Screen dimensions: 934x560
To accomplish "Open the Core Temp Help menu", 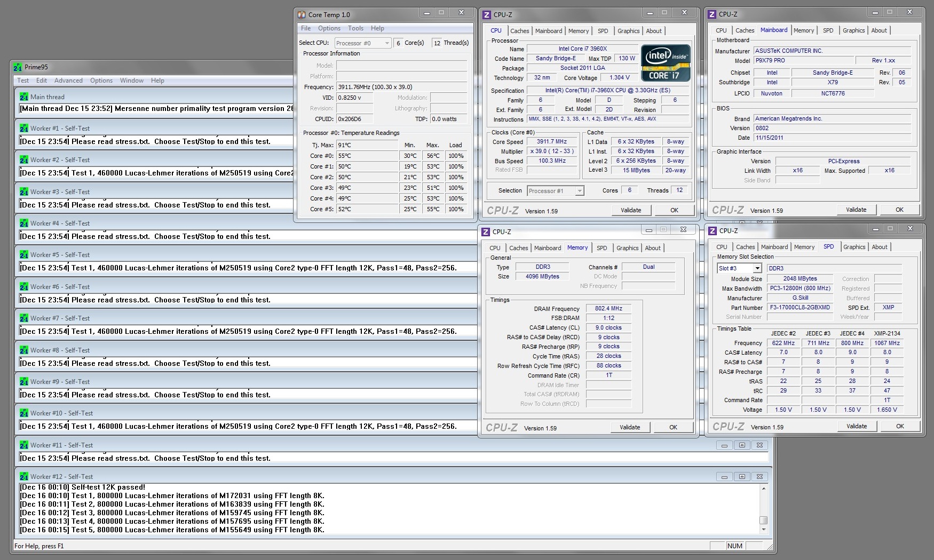I will click(377, 28).
